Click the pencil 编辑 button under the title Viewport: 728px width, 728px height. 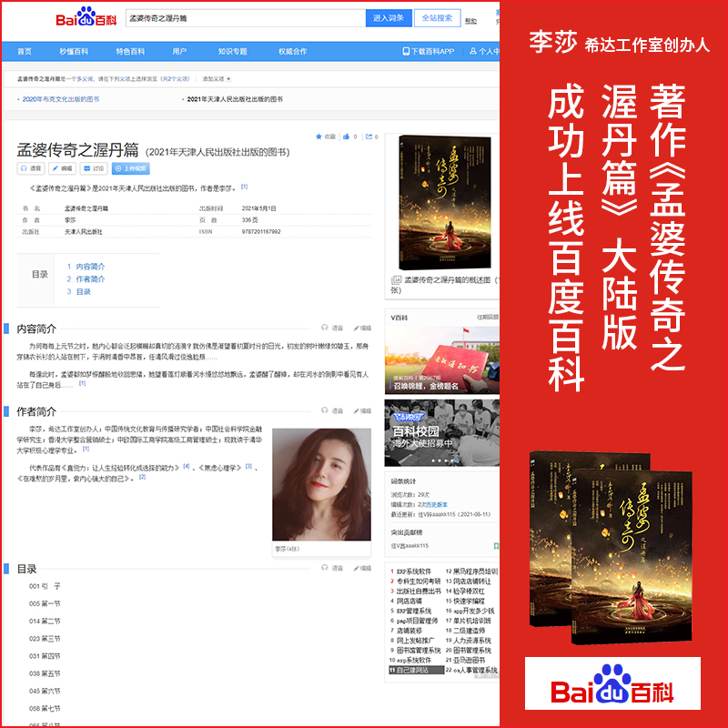pyautogui.click(x=62, y=168)
